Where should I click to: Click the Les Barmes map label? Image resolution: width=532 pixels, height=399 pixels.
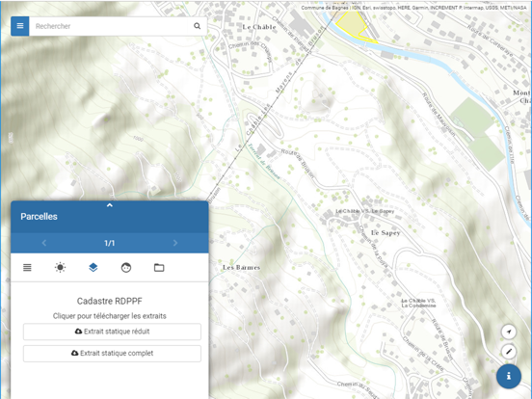click(241, 268)
